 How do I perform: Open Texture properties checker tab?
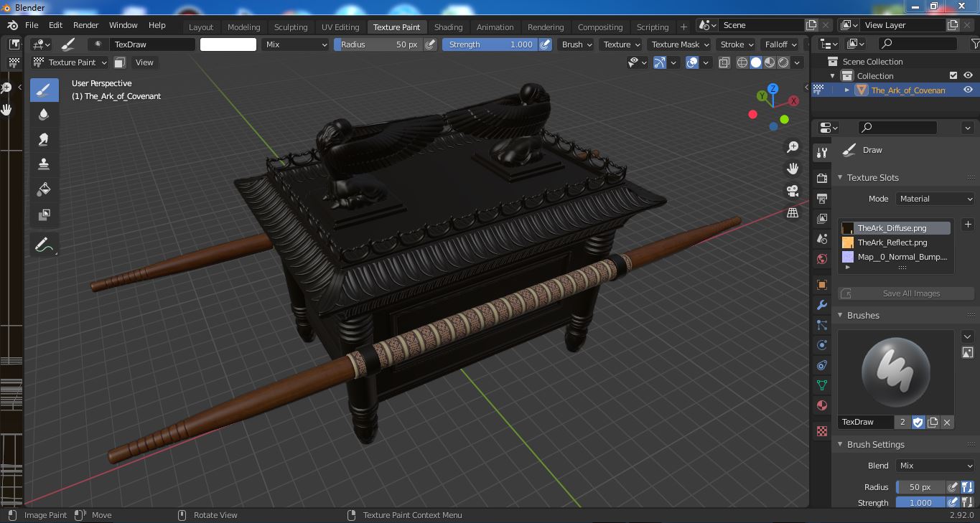click(x=822, y=431)
